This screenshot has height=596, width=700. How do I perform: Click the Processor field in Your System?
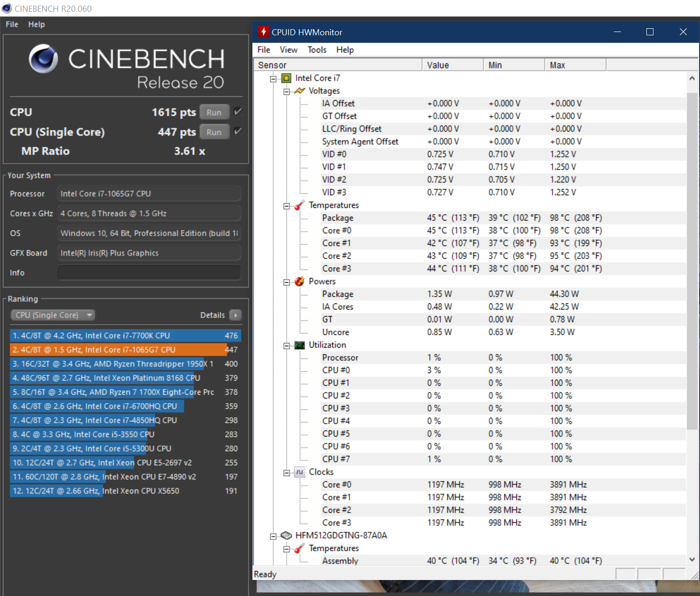(149, 194)
